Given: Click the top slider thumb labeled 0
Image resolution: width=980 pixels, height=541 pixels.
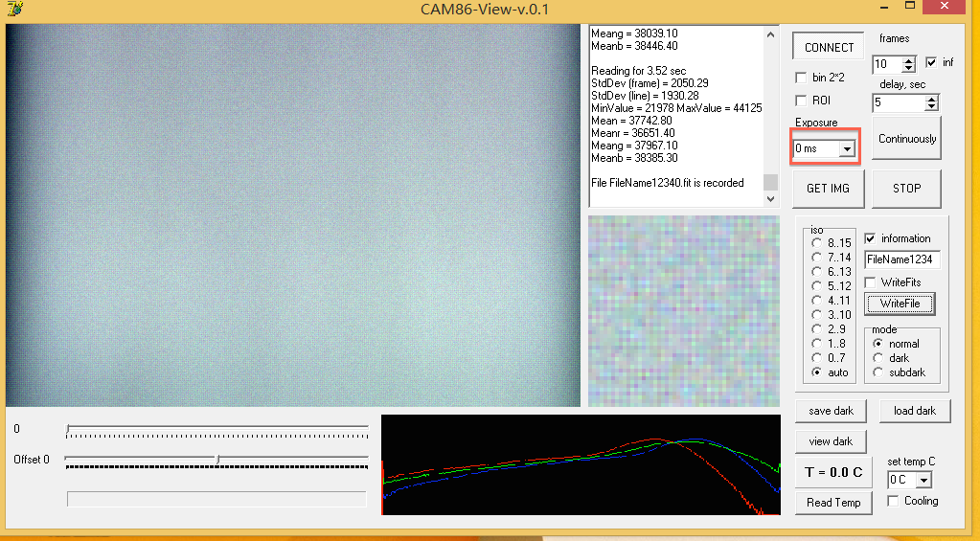Looking at the screenshot, I should pos(68,429).
